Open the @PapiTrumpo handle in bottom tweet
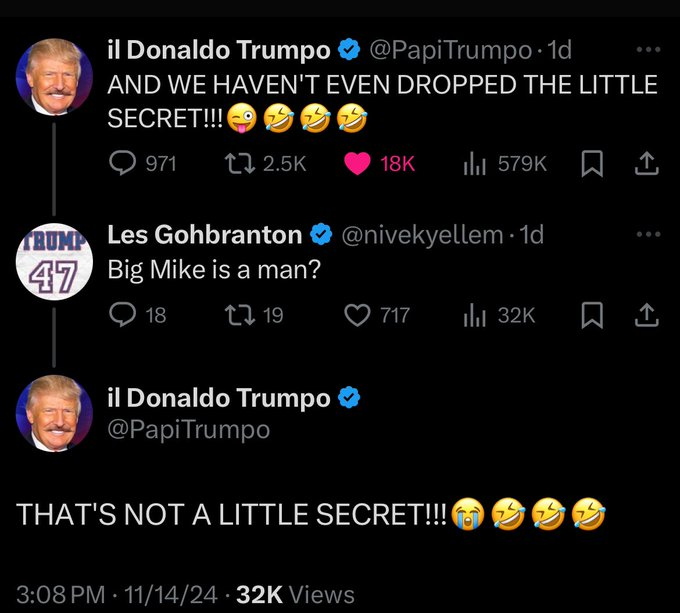The height and width of the screenshot is (613, 680). [x=188, y=429]
